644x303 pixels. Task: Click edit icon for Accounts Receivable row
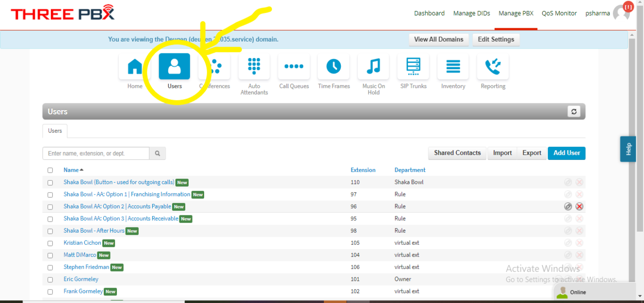(568, 219)
